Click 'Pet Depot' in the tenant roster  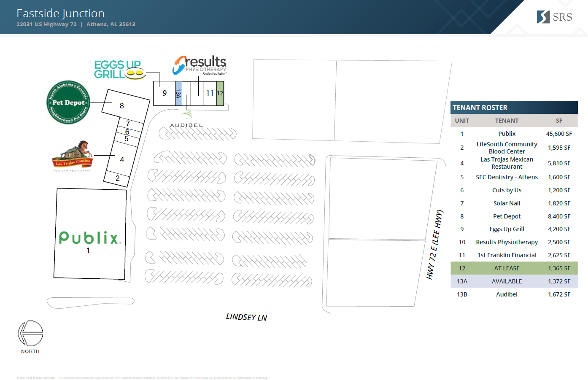coord(507,216)
